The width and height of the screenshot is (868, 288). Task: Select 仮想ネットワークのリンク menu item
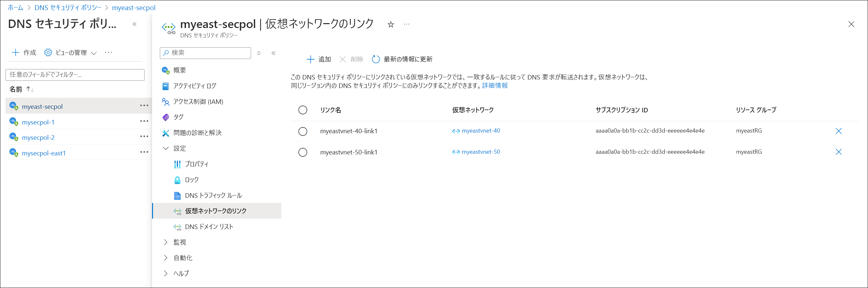217,211
